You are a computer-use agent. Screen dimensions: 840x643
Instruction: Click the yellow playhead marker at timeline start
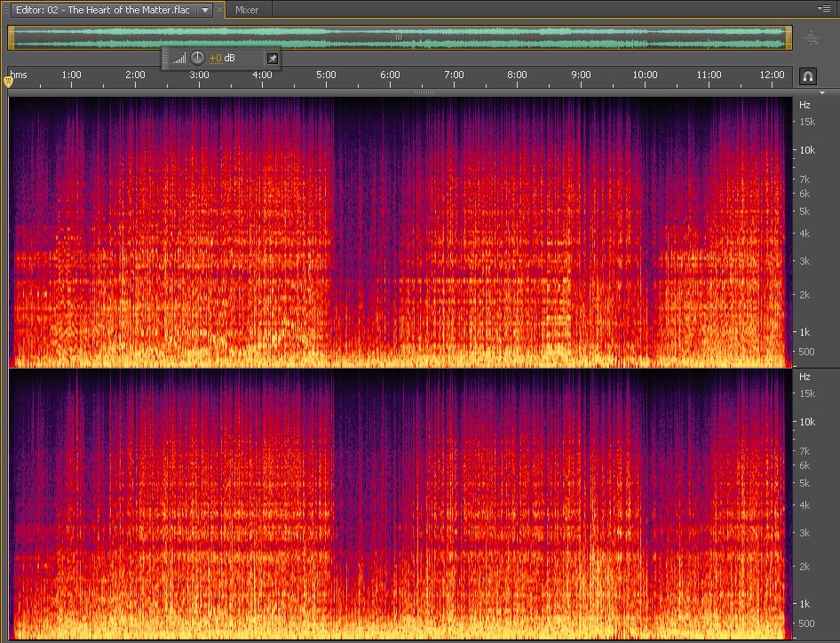(9, 81)
